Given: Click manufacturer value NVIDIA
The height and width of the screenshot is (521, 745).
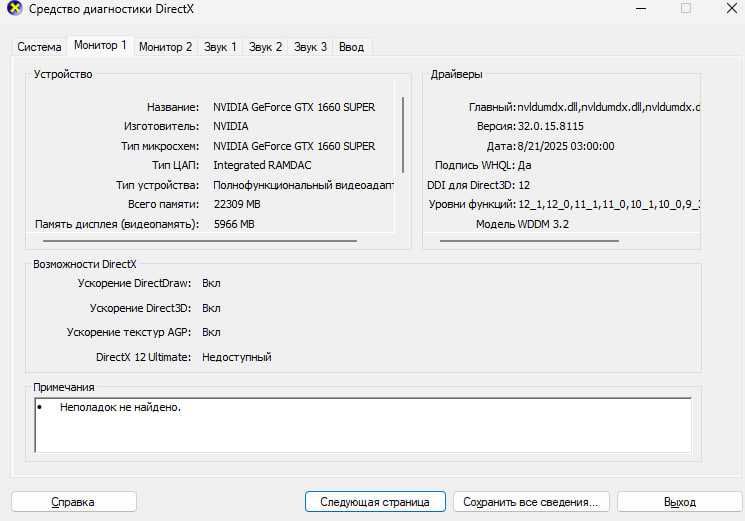Looking at the screenshot, I should tap(230, 126).
